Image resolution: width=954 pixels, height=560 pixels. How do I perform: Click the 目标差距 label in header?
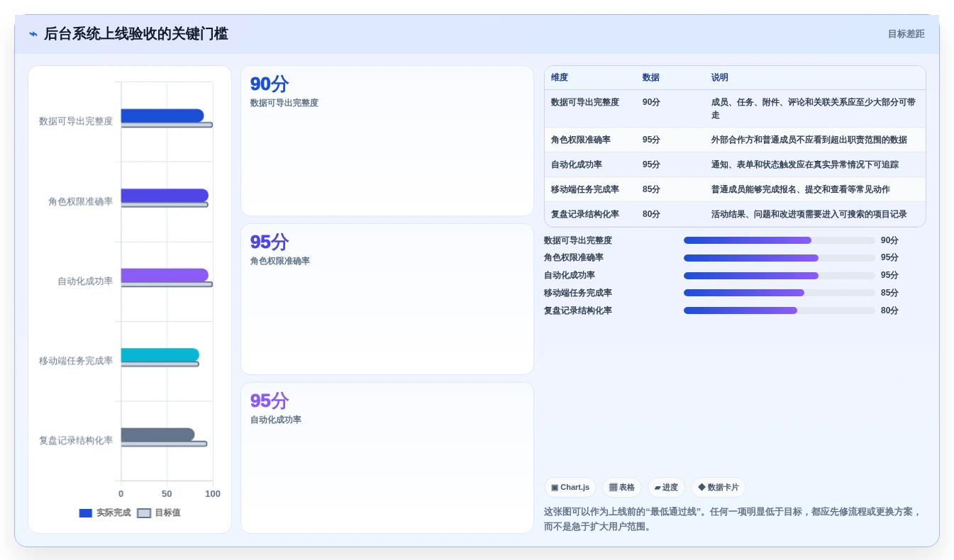[x=906, y=34]
